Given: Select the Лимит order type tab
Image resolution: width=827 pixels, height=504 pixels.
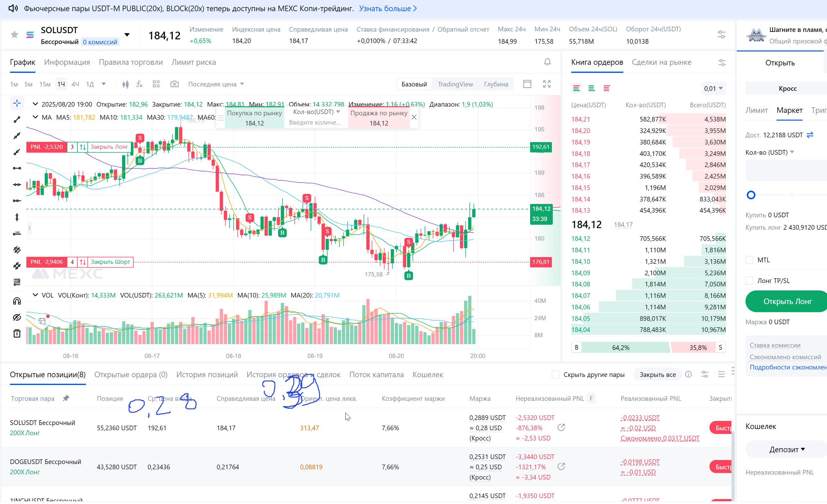Looking at the screenshot, I should tap(756, 110).
